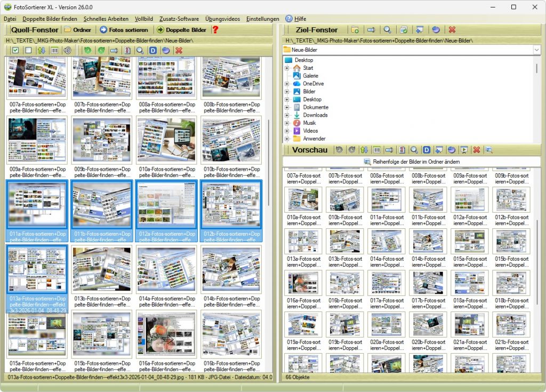Create a new folder in the Ziel-Fenster
Viewport: 546px width, 392px height.
point(354,29)
